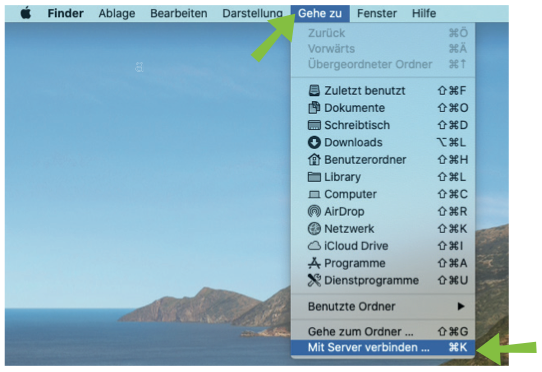542x372 pixels.
Task: Open AirDrop entry
Action: 383,211
